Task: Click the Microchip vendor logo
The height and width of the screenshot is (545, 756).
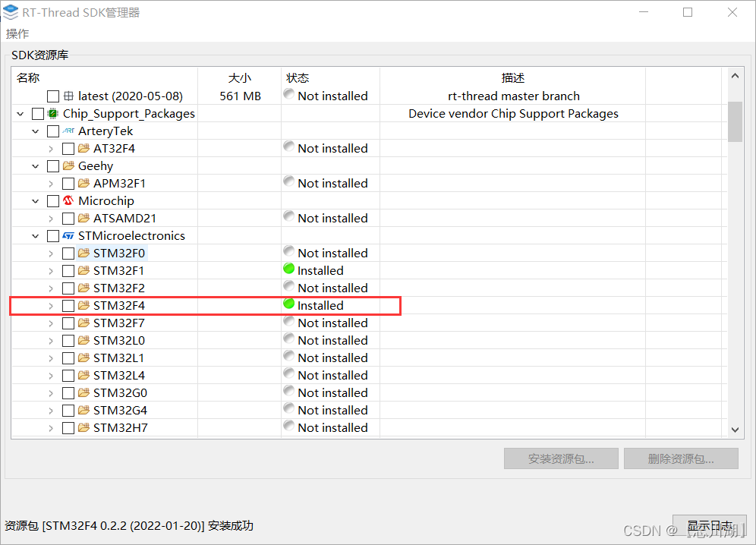Action: [x=69, y=200]
